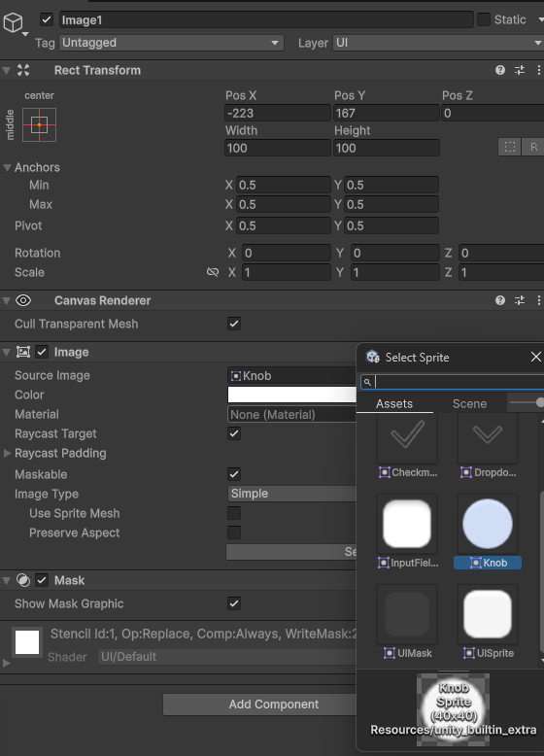Select the UIMask sprite
544x756 pixels.
pos(407,622)
